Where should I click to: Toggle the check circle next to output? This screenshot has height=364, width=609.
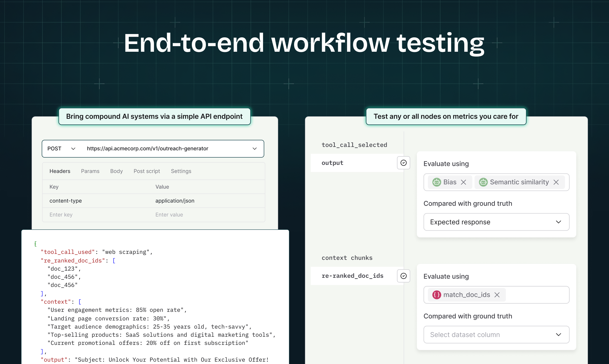(404, 163)
